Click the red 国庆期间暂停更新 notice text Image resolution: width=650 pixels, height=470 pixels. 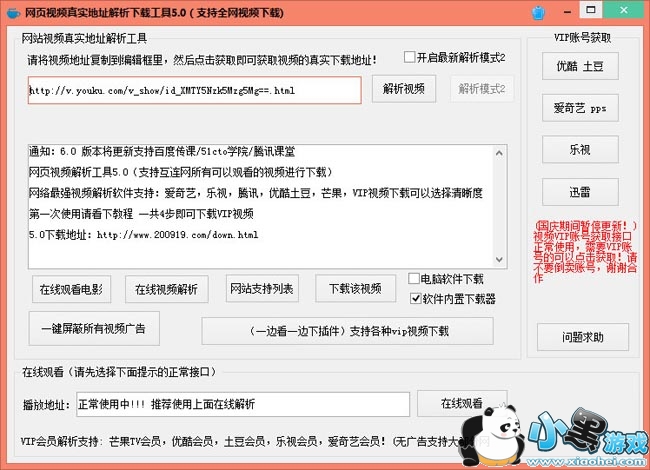[x=585, y=252]
